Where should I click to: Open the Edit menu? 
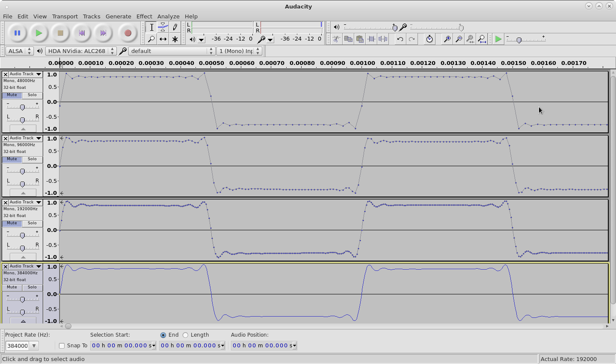coord(23,16)
